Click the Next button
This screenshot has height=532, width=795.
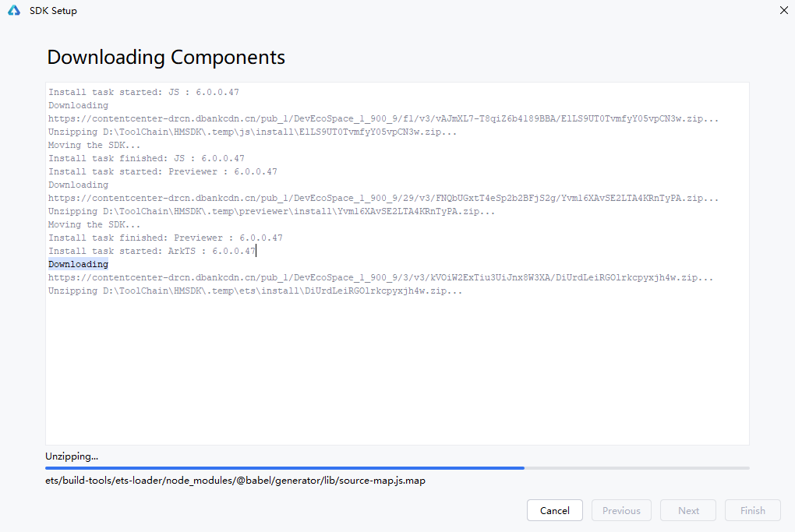(x=688, y=511)
